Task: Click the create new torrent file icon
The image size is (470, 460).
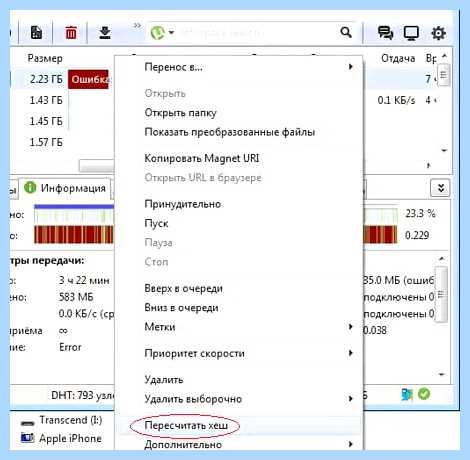Action: coord(36,32)
